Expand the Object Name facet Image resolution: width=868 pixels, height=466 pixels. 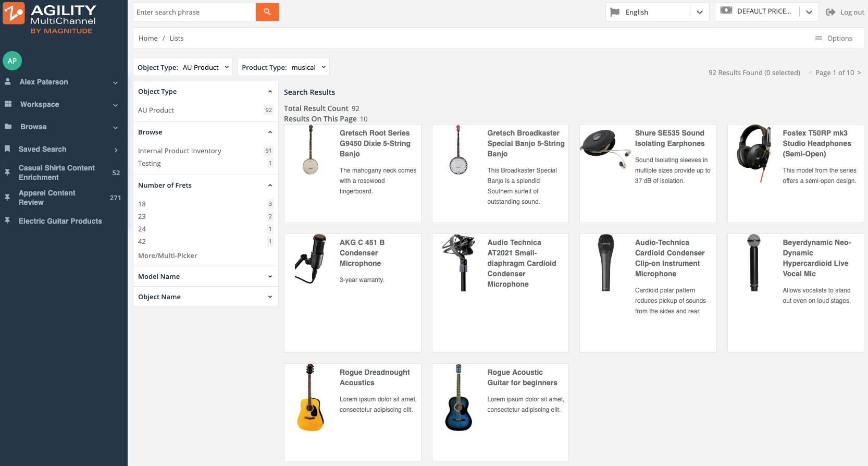point(205,297)
